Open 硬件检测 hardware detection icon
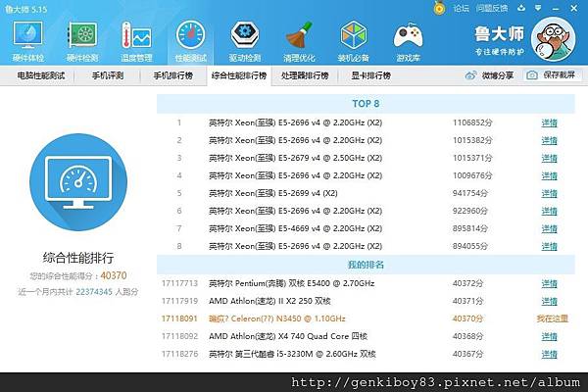 82,41
